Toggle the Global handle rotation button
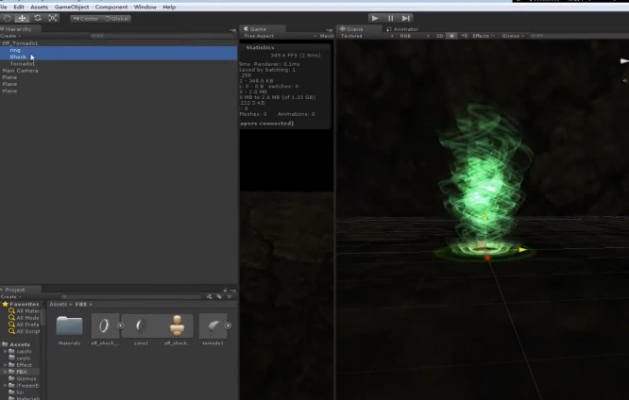Screen dimensions: 629x400 [x=116, y=18]
